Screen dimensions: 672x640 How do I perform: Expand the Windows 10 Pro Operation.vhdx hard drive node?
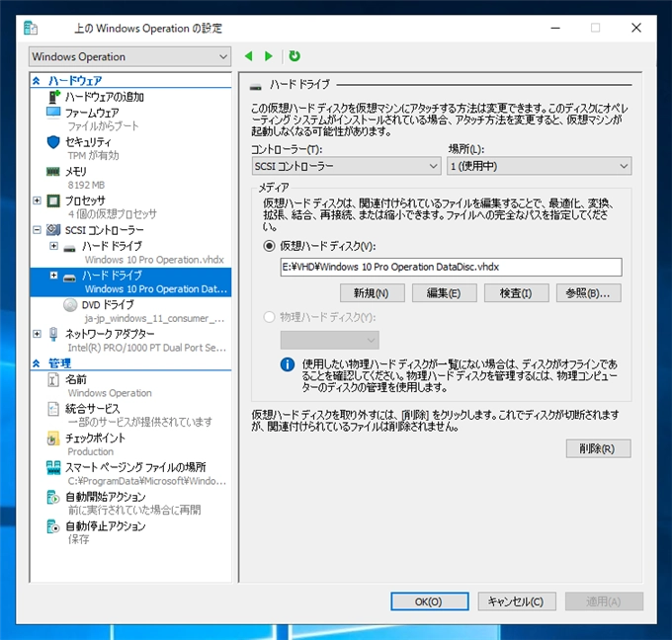[53, 246]
